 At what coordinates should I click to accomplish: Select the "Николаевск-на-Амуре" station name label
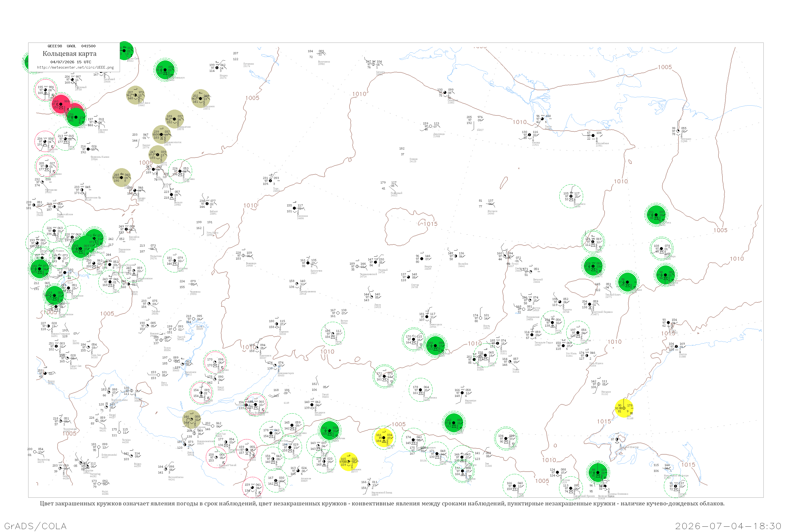tap(676, 476)
